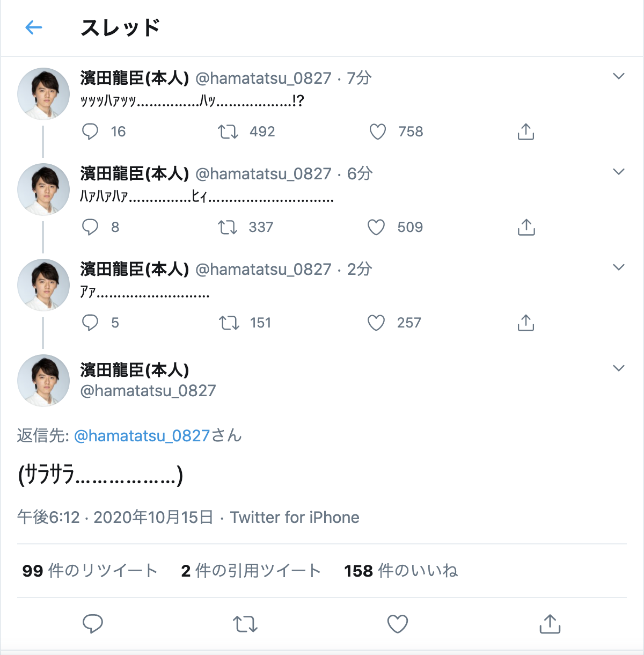The height and width of the screenshot is (655, 644).
Task: Retweet the tweet with 492 retweets
Action: tap(228, 132)
